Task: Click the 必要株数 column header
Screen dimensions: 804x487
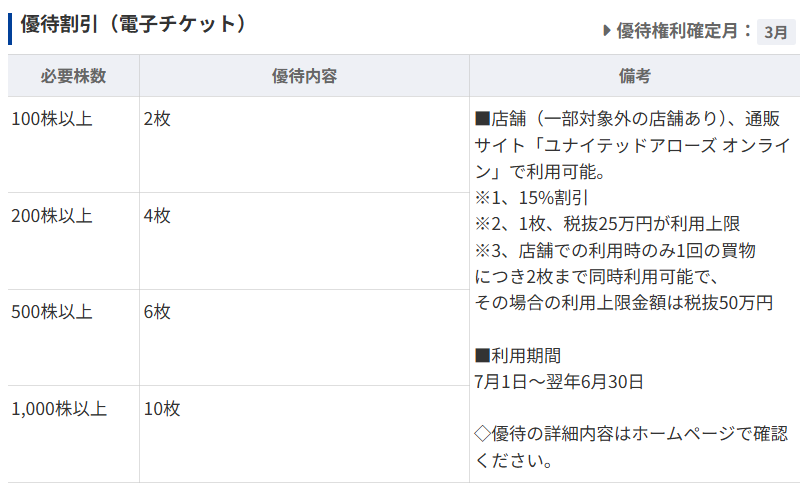Action: [73, 76]
